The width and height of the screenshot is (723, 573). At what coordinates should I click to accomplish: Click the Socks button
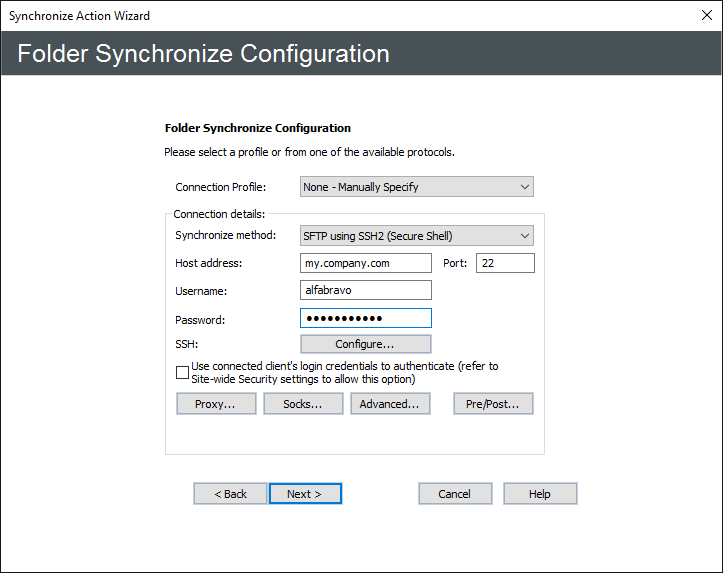pos(303,404)
